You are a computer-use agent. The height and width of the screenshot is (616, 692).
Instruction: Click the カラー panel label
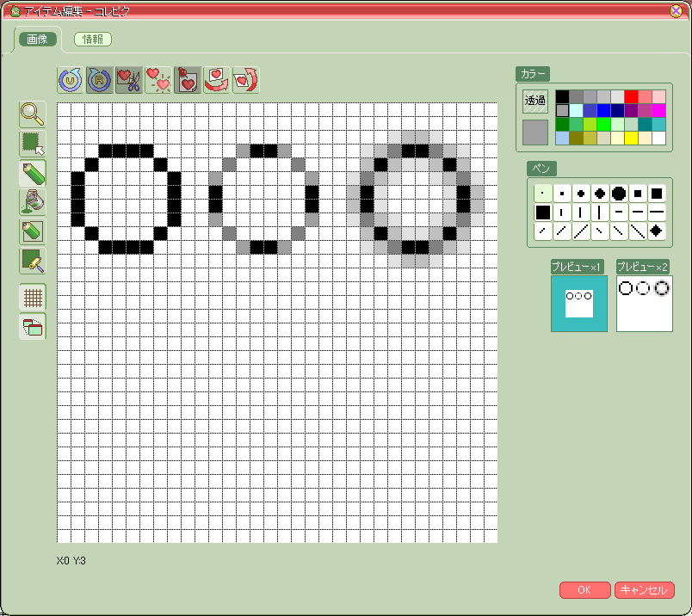[x=533, y=74]
